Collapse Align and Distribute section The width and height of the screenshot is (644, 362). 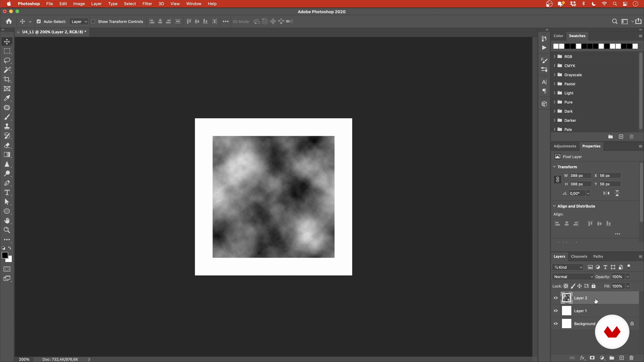point(554,206)
